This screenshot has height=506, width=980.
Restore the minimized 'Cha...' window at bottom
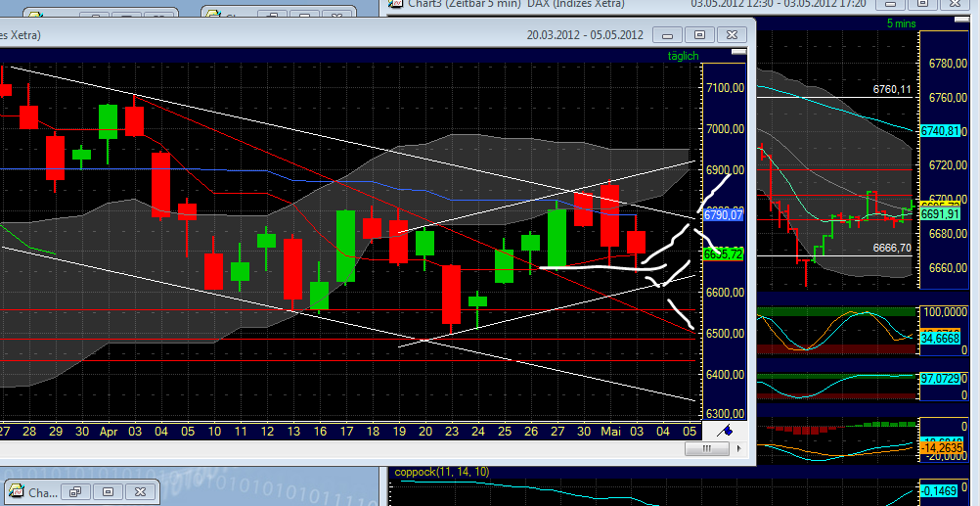pos(77,492)
